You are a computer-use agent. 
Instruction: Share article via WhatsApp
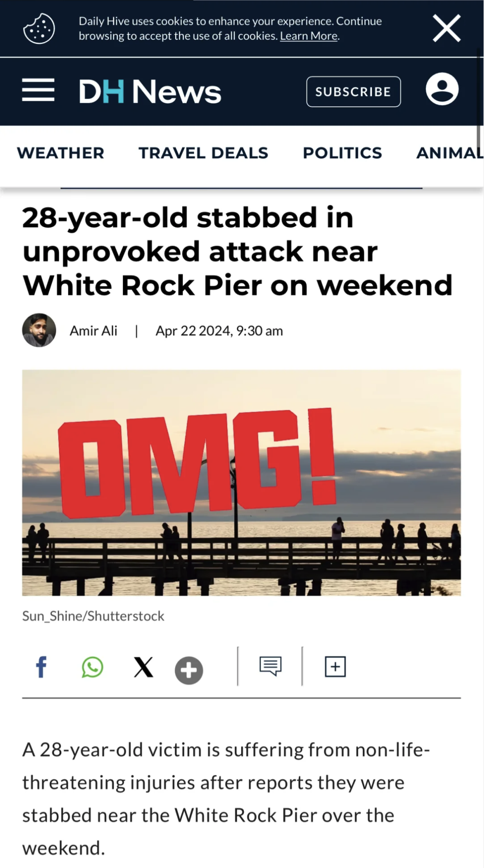[x=93, y=667]
